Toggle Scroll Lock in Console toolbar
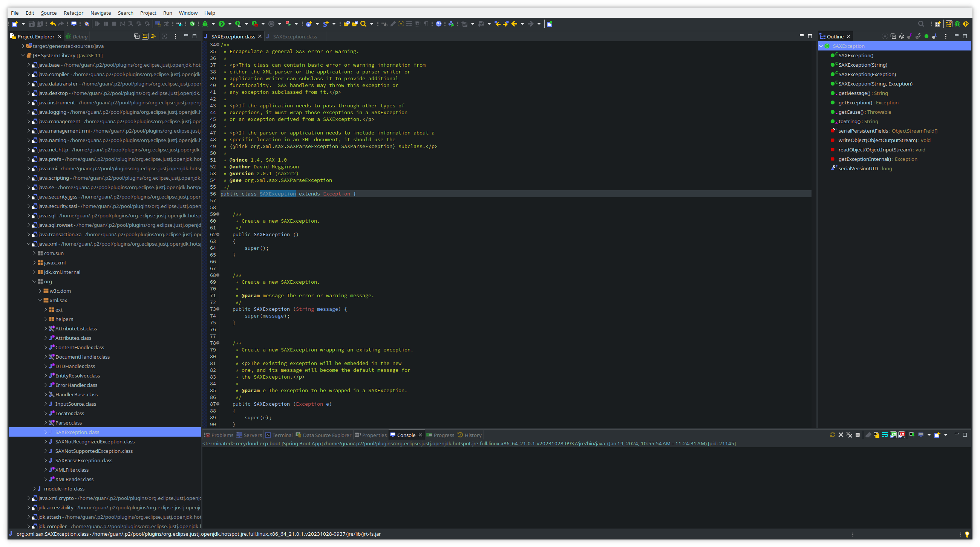980x547 pixels. tap(876, 435)
